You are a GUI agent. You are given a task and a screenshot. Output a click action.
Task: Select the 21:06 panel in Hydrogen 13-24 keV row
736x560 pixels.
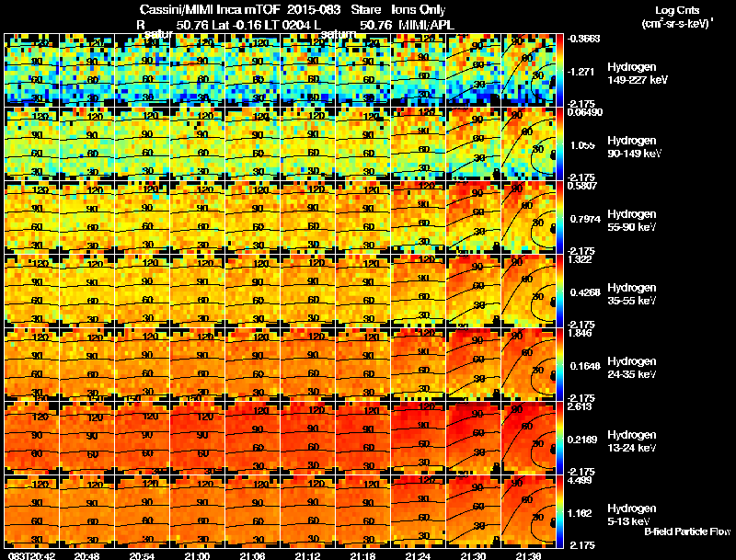pyautogui.click(x=252, y=438)
